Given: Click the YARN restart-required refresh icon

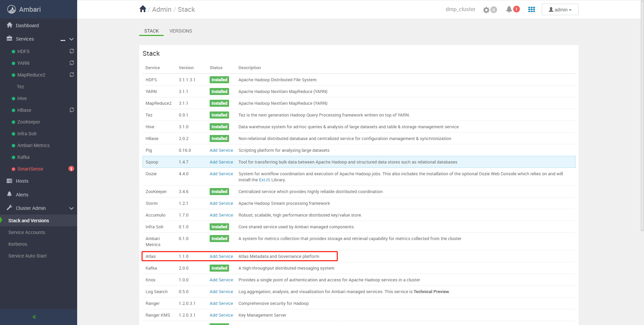Looking at the screenshot, I should [72, 63].
